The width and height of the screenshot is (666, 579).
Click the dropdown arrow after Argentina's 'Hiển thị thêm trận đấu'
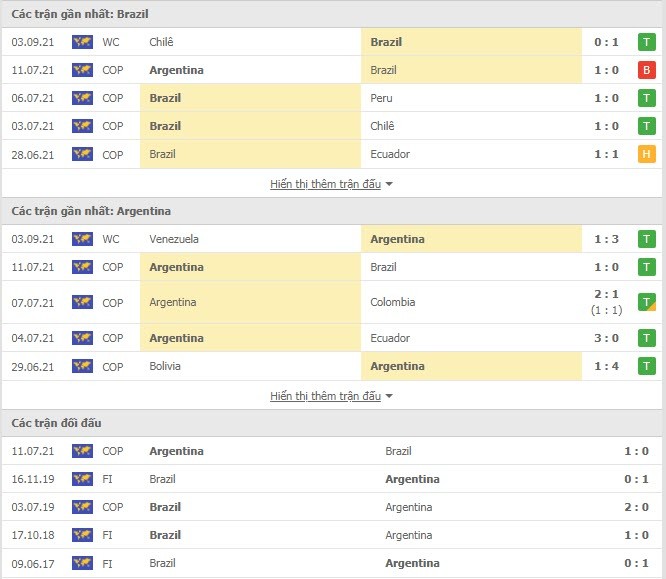point(389,396)
